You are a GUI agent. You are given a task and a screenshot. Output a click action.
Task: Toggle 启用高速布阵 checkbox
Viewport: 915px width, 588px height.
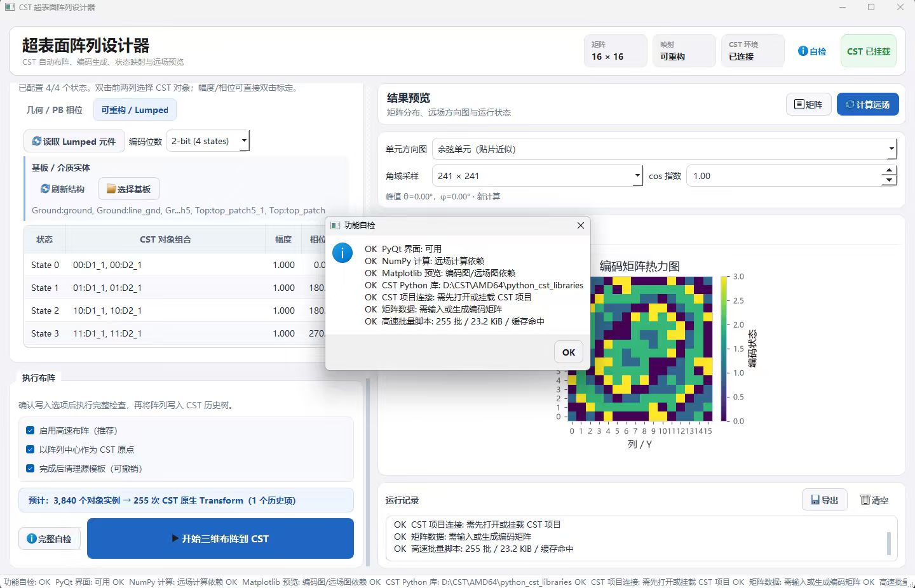(30, 431)
